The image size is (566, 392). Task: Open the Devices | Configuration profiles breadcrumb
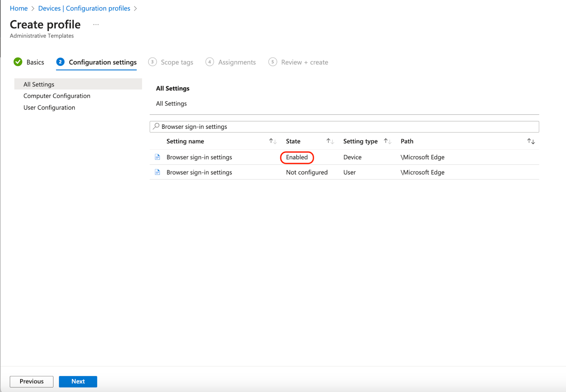[x=84, y=8]
